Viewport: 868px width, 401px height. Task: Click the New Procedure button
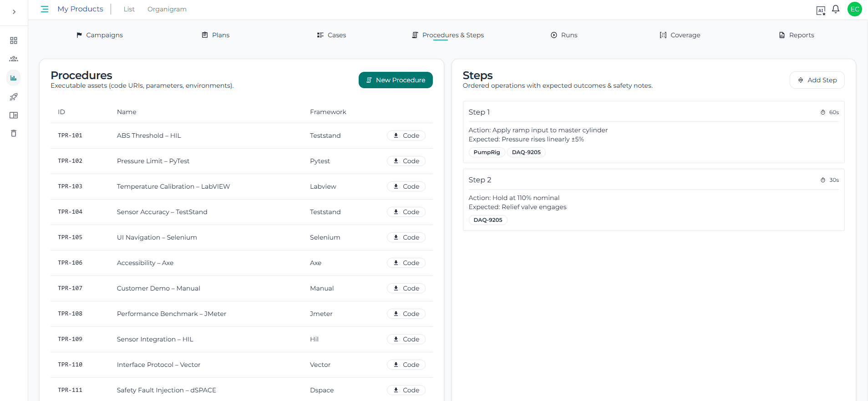tap(396, 80)
